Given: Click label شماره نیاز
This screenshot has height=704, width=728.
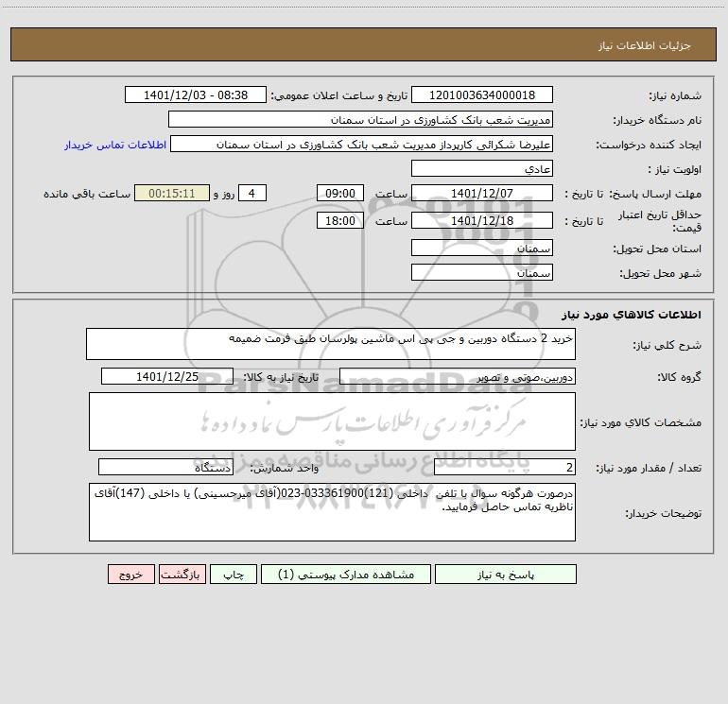Looking at the screenshot, I should point(675,95).
